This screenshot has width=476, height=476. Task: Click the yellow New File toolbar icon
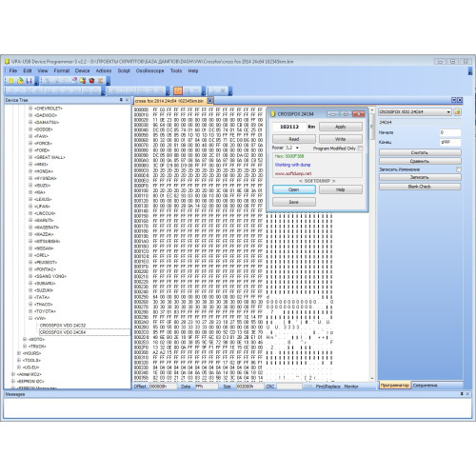(11, 81)
